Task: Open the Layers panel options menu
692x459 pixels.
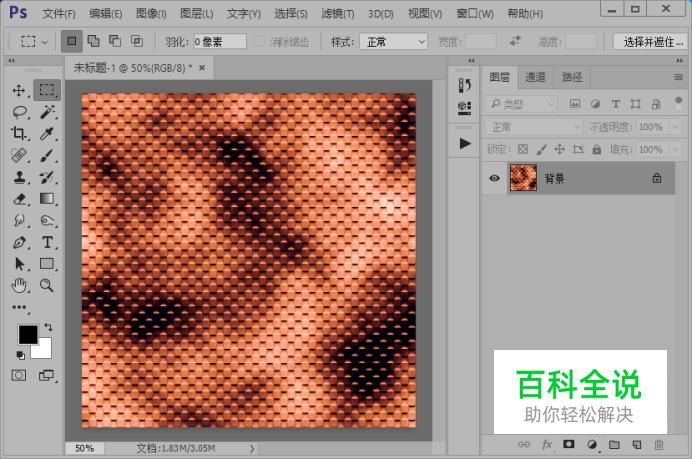Action: [678, 78]
